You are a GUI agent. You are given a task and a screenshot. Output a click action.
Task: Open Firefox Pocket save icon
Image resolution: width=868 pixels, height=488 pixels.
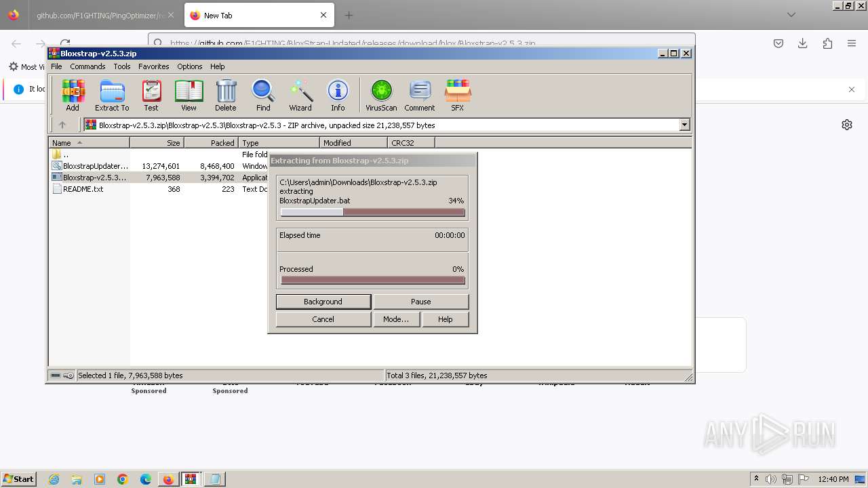778,43
